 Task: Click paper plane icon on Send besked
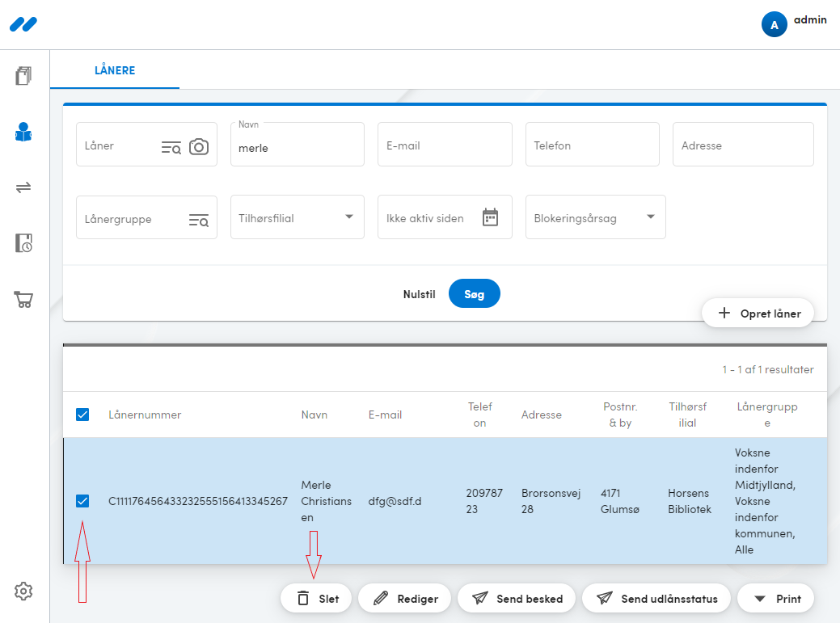[x=480, y=598]
